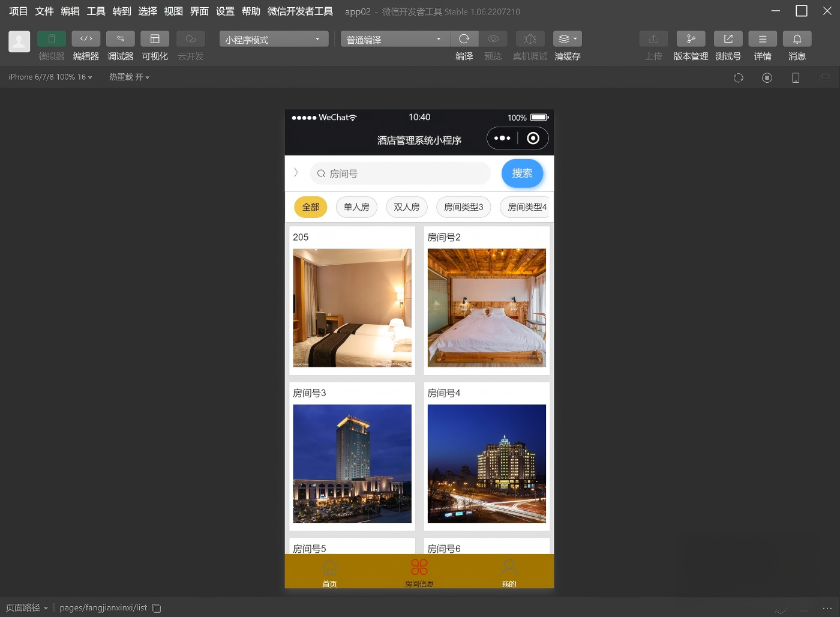This screenshot has width=840, height=617.
Task: Open the visualization panel icon
Action: (155, 39)
